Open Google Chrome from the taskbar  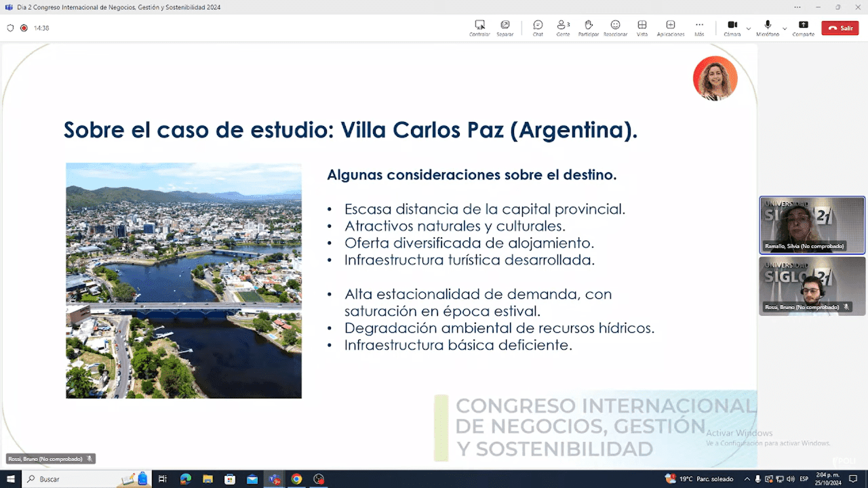[296, 479]
